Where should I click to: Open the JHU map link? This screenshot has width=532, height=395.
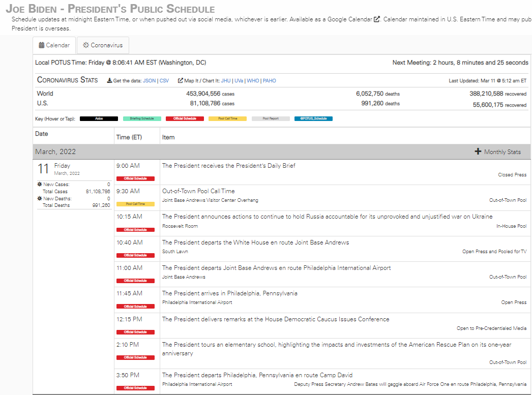[x=226, y=81]
